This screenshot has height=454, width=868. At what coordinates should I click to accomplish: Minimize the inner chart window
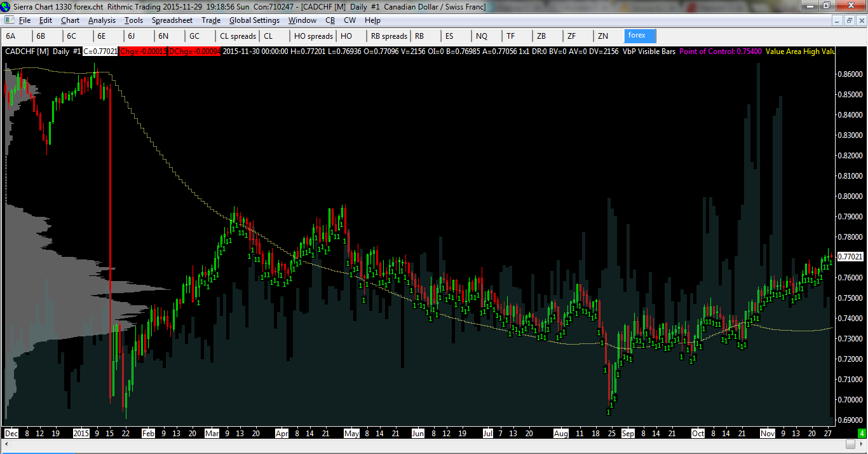click(838, 20)
